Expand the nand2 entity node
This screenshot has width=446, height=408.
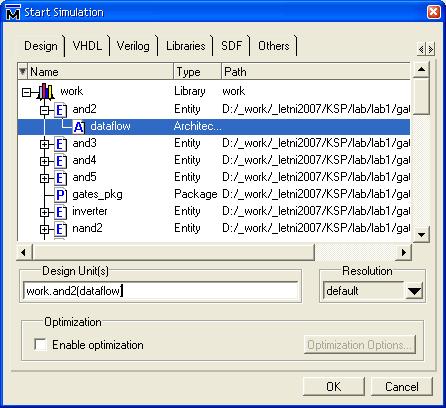click(x=44, y=229)
